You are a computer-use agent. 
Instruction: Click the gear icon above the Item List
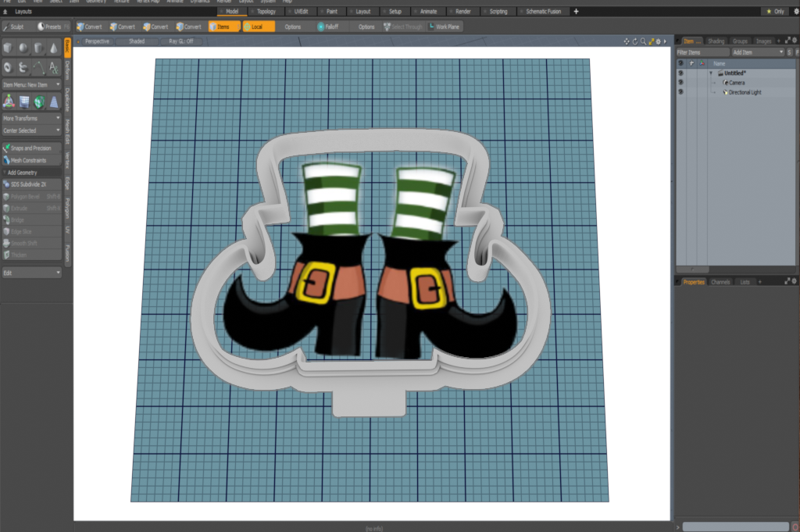794,40
